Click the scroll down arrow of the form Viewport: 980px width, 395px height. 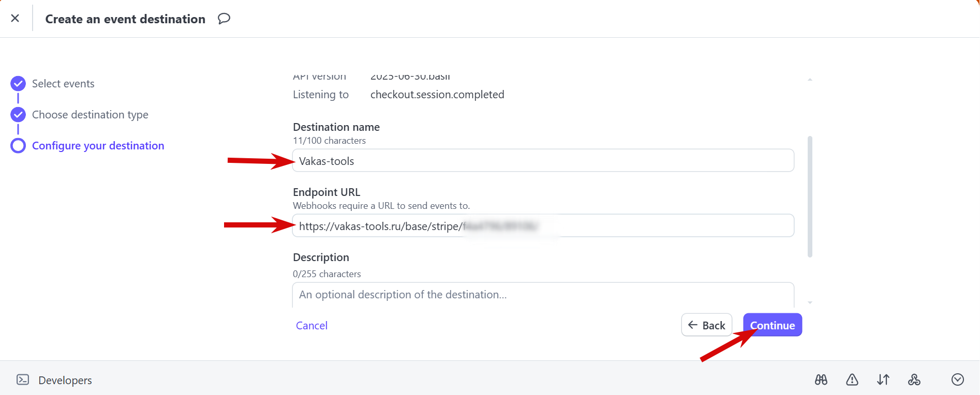810,302
